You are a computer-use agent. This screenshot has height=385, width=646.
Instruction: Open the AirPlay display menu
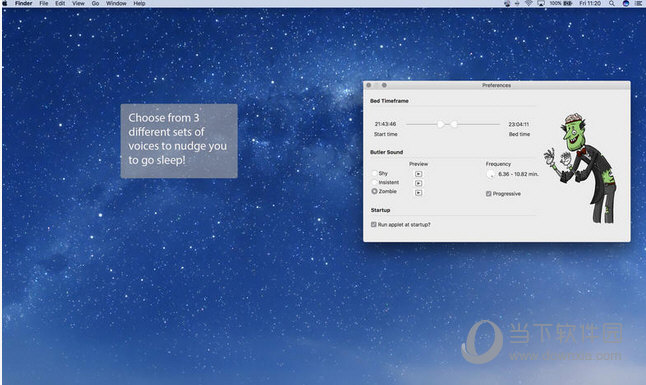click(x=541, y=3)
